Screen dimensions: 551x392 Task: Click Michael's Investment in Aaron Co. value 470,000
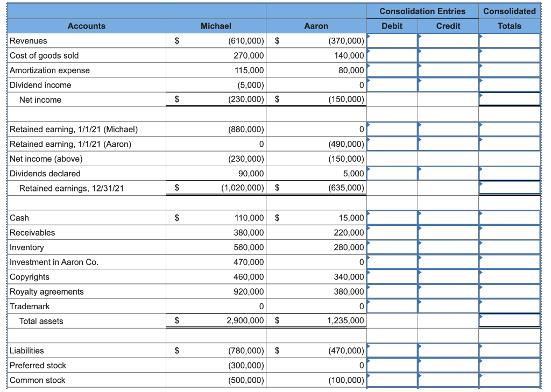[249, 262]
